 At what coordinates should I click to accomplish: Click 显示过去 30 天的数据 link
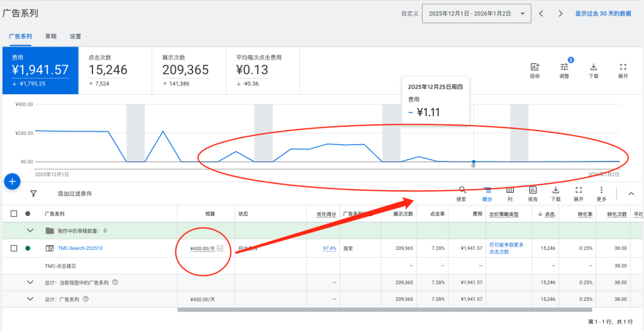tap(603, 14)
